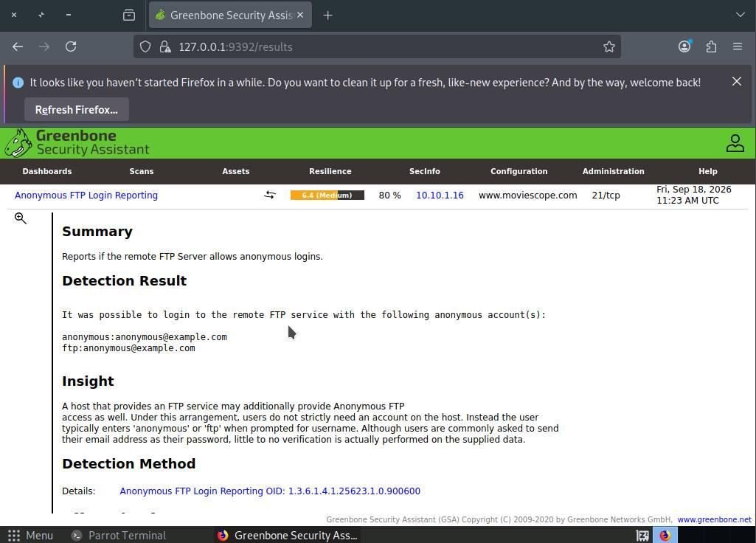Open the Help menu
This screenshot has width=756, height=543.
point(708,171)
